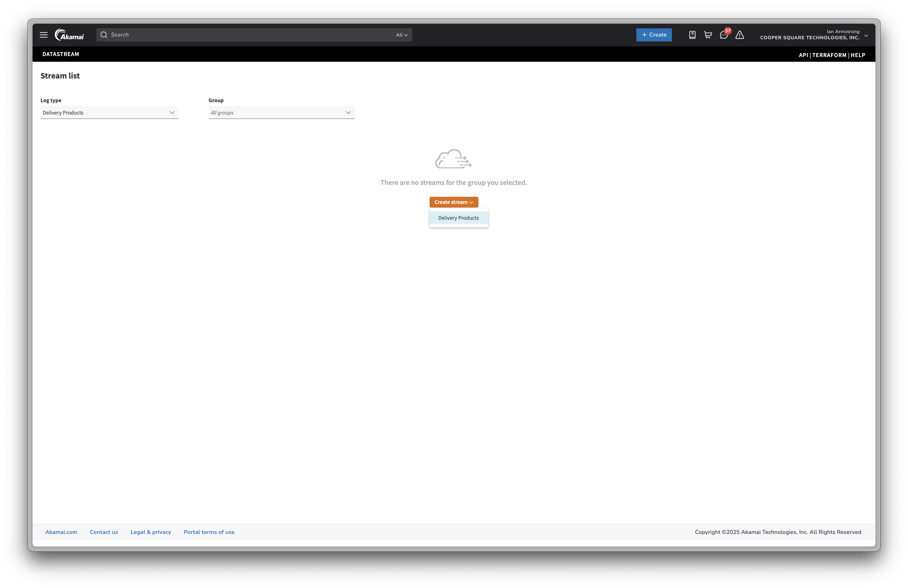
Task: Click the DATASTREAM header label
Action: tap(60, 54)
